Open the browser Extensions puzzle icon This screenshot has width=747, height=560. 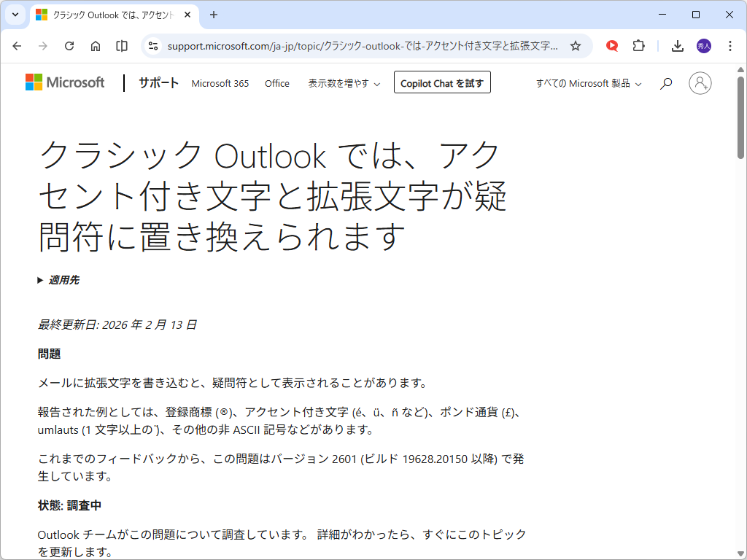(x=638, y=45)
